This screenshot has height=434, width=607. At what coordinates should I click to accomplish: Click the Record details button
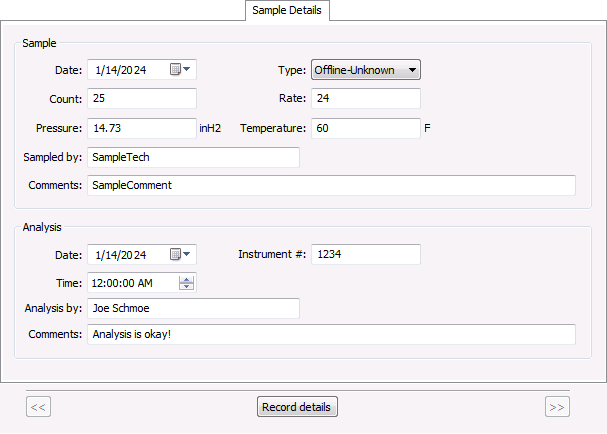click(297, 407)
